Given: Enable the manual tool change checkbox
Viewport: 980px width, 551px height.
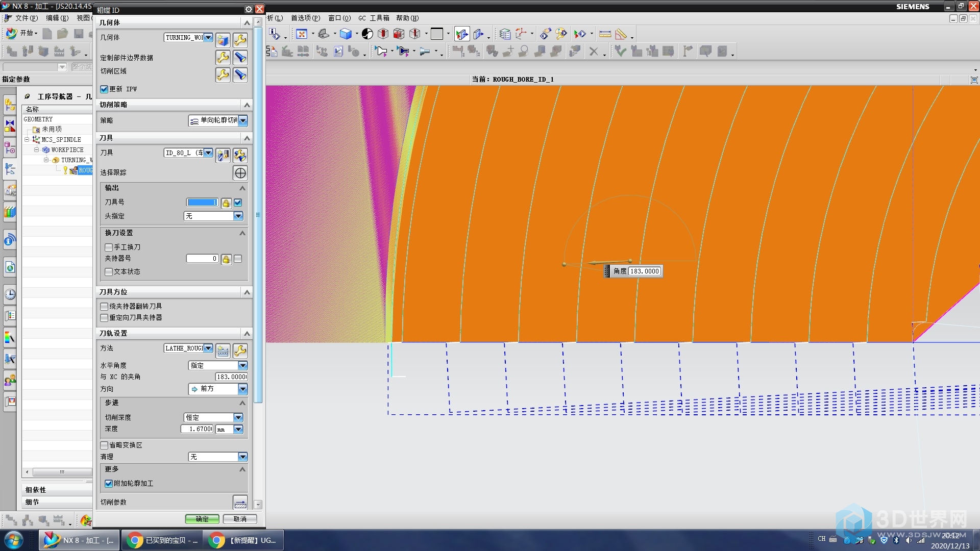Looking at the screenshot, I should (109, 247).
